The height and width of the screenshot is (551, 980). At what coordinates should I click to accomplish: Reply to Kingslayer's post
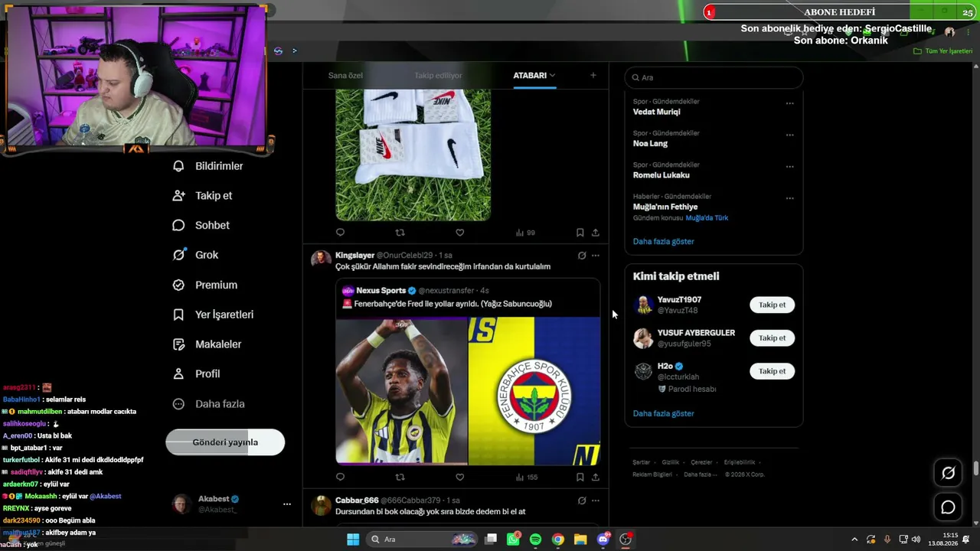341,478
